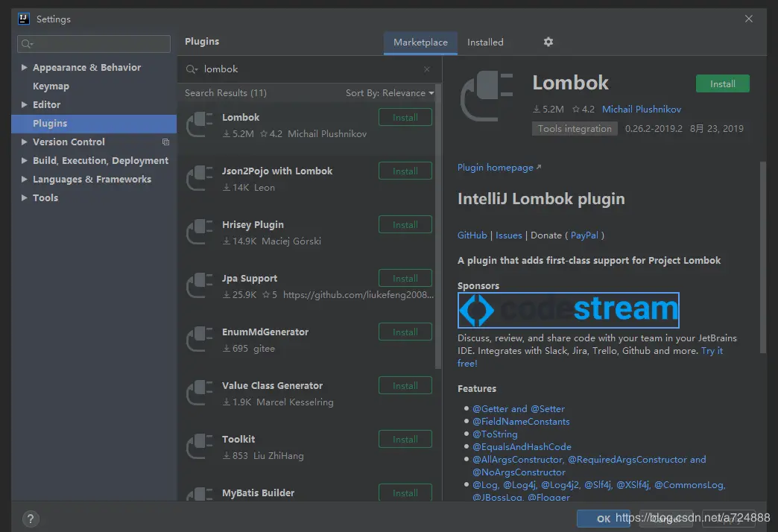Click the codestream sponsor banner
The image size is (778, 532).
pos(568,310)
